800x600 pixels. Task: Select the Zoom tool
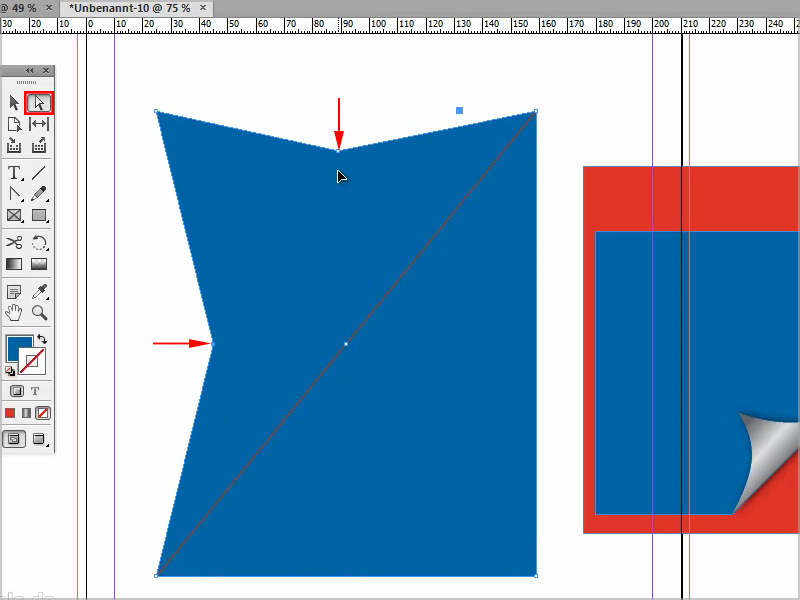[x=38, y=313]
